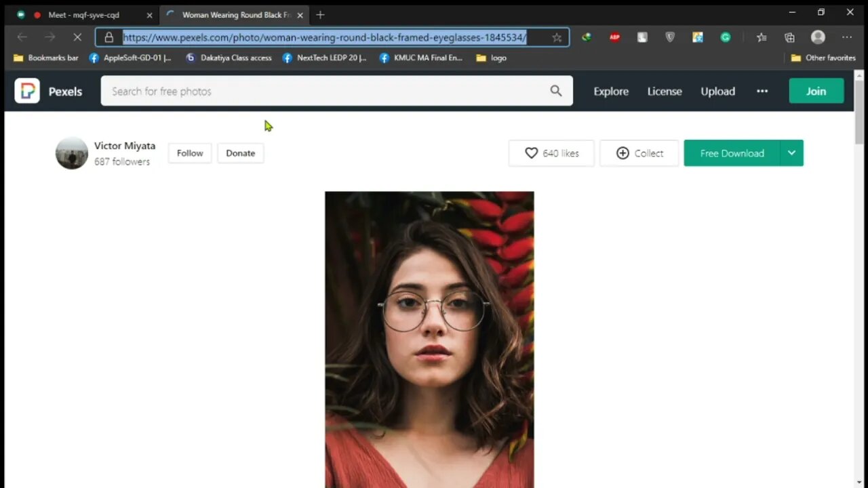Open the Collections icon

(x=789, y=37)
